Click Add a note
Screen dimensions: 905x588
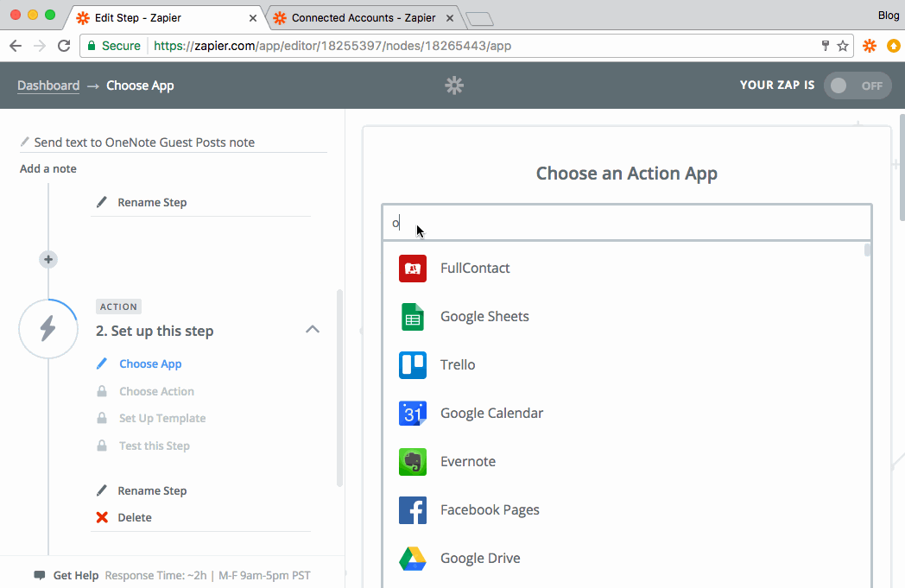click(x=47, y=168)
